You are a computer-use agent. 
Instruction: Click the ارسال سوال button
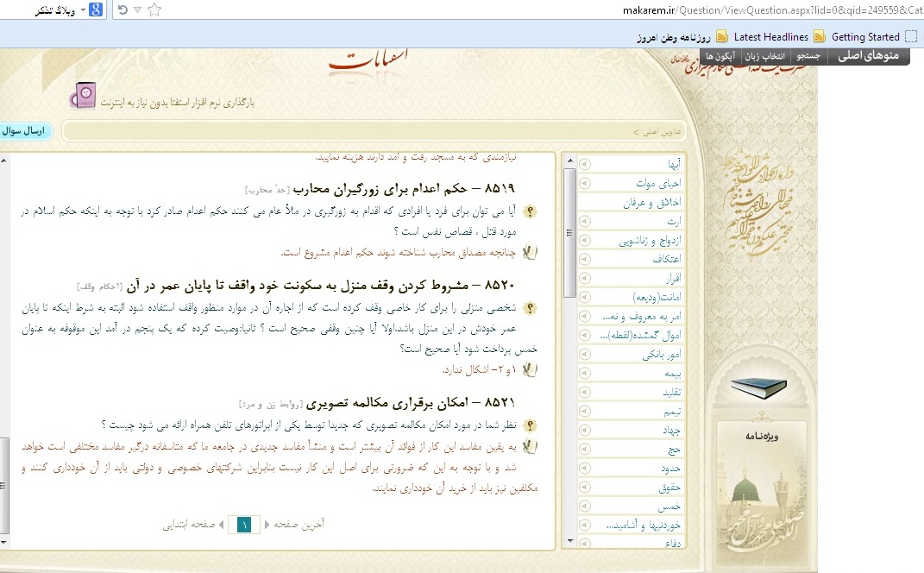click(23, 131)
